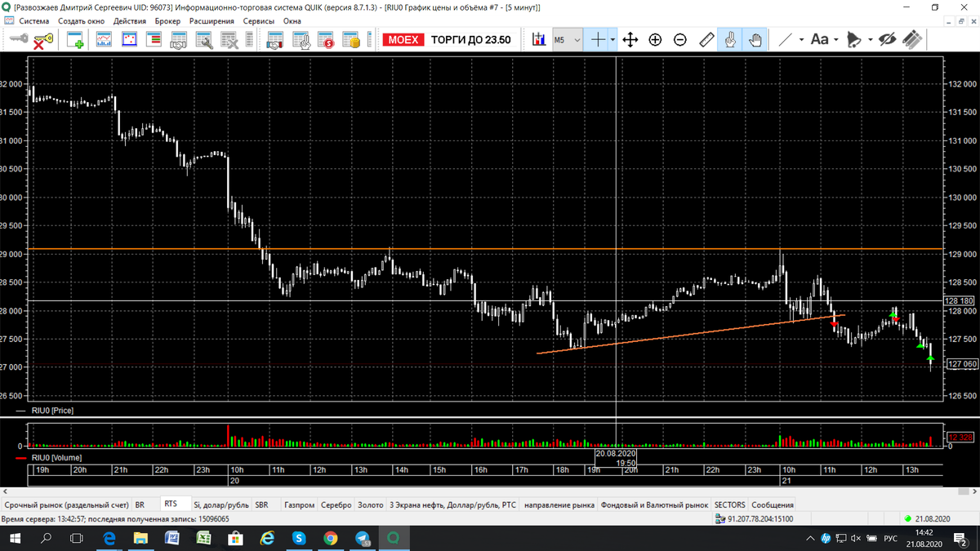The width and height of the screenshot is (980, 551).
Task: Open Telegram from the Windows taskbar
Action: tap(362, 538)
